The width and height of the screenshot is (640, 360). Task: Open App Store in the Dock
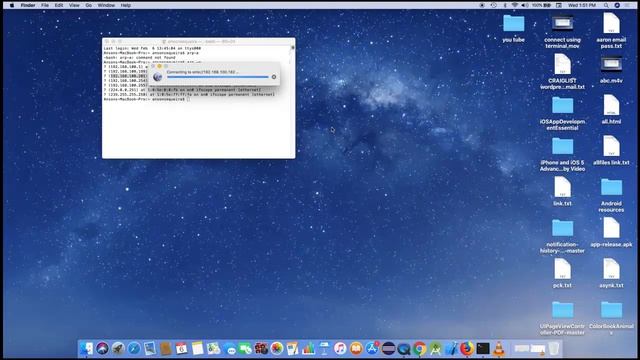[372, 349]
